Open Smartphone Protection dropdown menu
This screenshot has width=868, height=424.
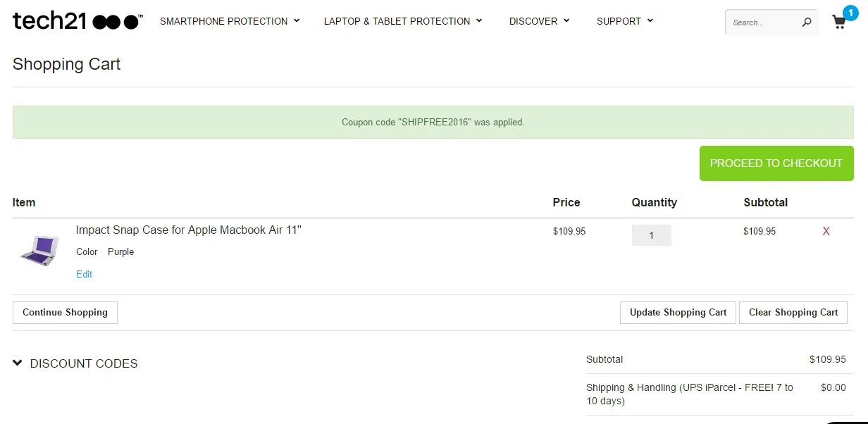(x=230, y=21)
